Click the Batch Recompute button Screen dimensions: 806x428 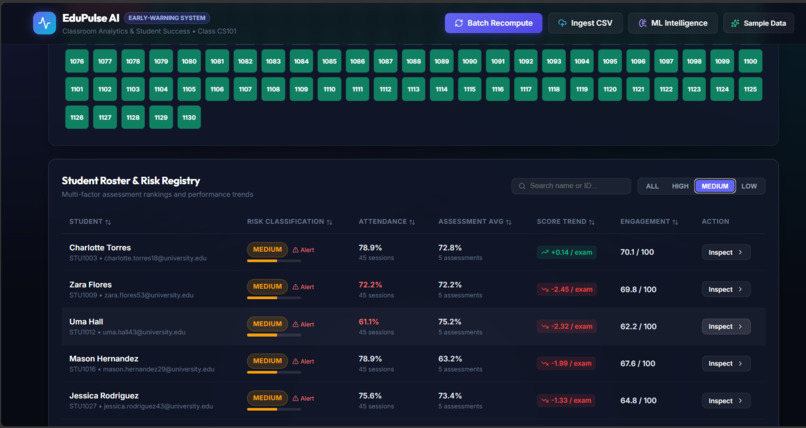coord(493,23)
